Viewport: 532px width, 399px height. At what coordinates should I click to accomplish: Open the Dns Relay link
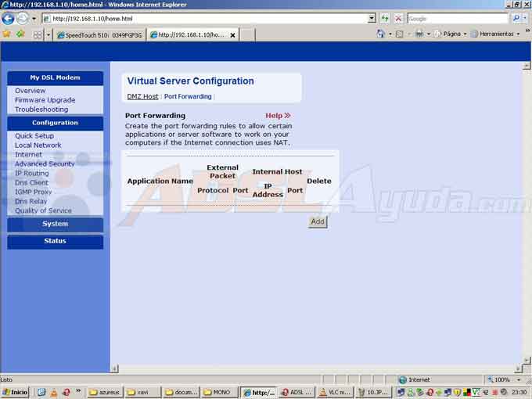tap(31, 201)
